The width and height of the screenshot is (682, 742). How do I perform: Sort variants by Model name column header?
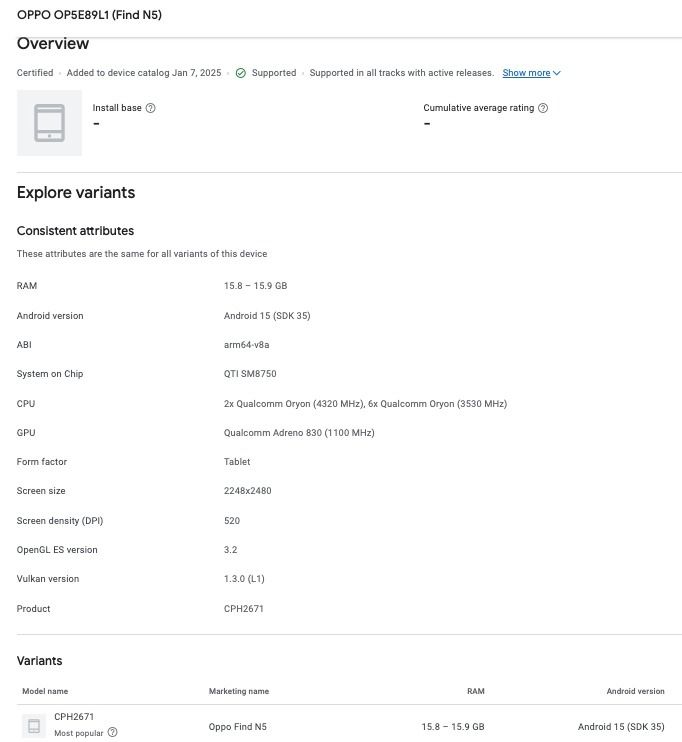coord(45,691)
